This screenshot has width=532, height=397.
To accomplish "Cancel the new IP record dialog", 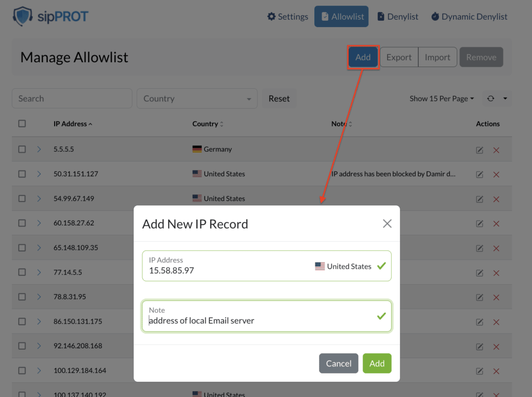I will click(x=339, y=363).
